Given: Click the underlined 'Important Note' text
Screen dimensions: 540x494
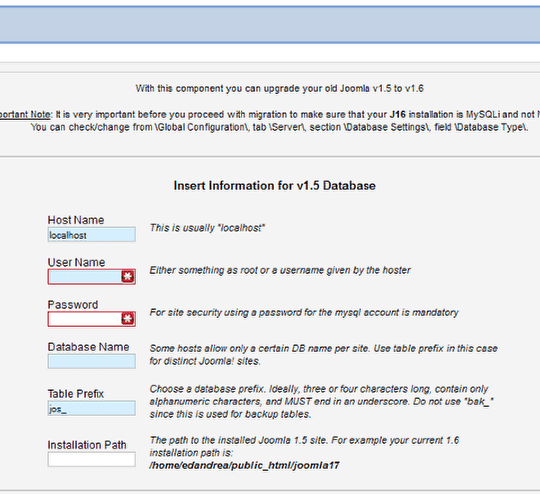Looking at the screenshot, I should tap(25, 114).
